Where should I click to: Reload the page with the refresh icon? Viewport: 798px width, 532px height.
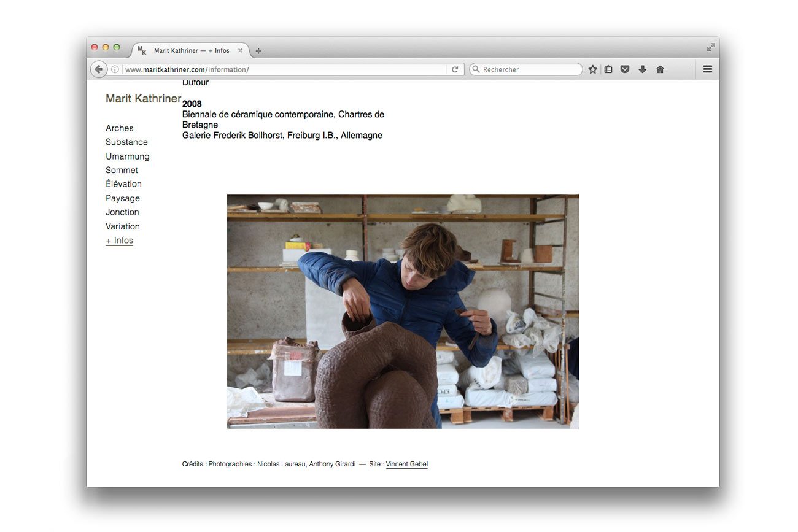455,69
